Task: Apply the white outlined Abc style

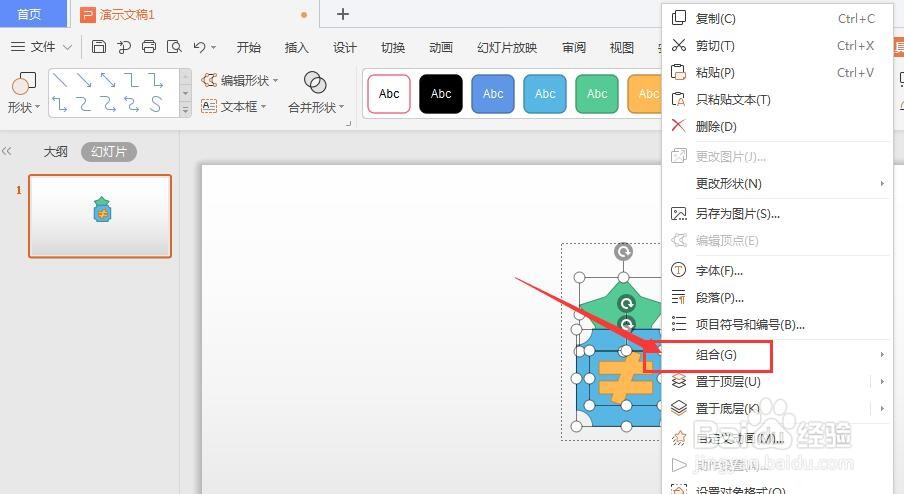Action: pos(389,93)
